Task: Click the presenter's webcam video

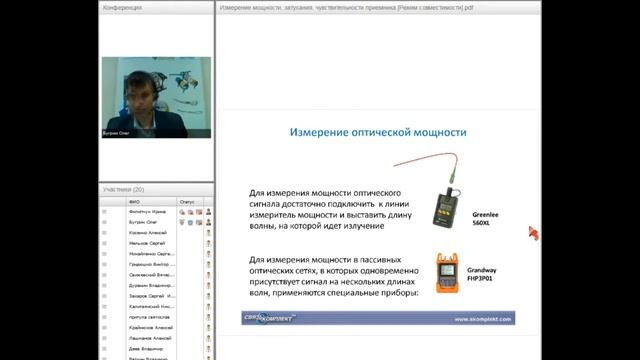Action: pyautogui.click(x=156, y=97)
